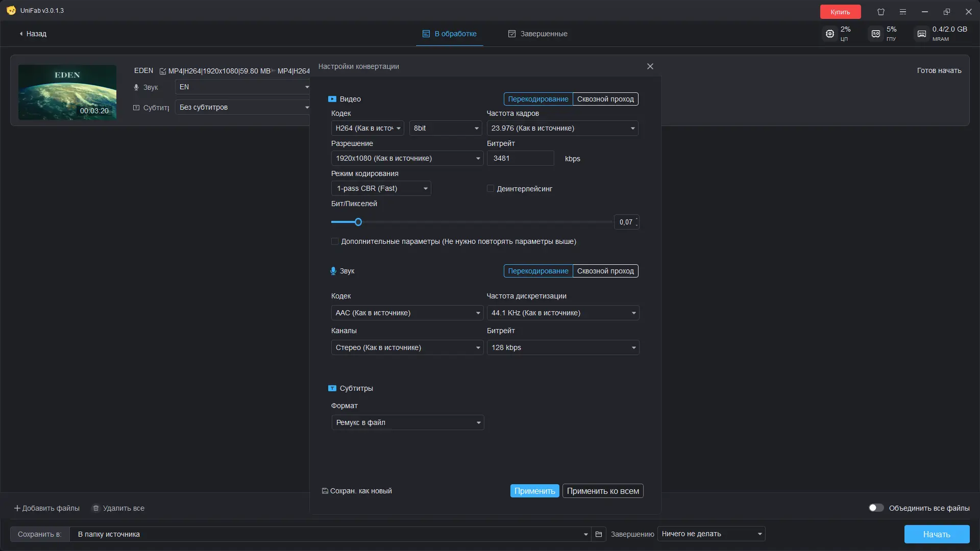The image size is (980, 551).
Task: Click the Применить ко всем button
Action: (602, 491)
